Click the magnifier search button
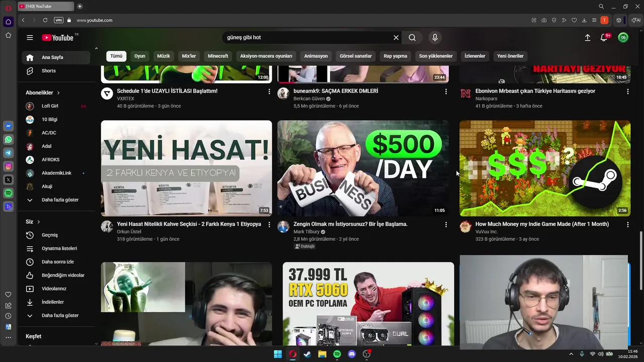 tap(412, 38)
